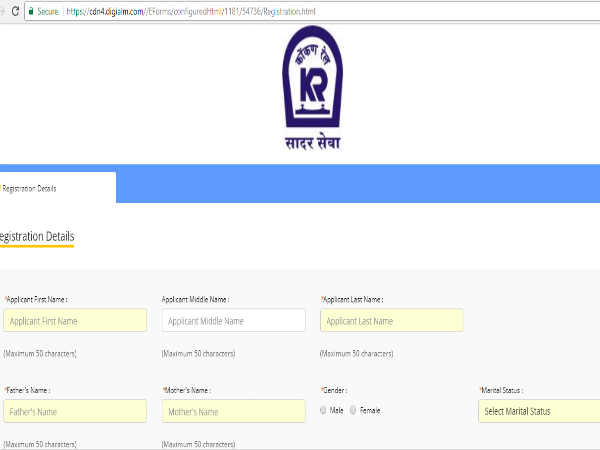Click the 'Secure' text in address bar
This screenshot has width=600, height=450.
(48, 12)
